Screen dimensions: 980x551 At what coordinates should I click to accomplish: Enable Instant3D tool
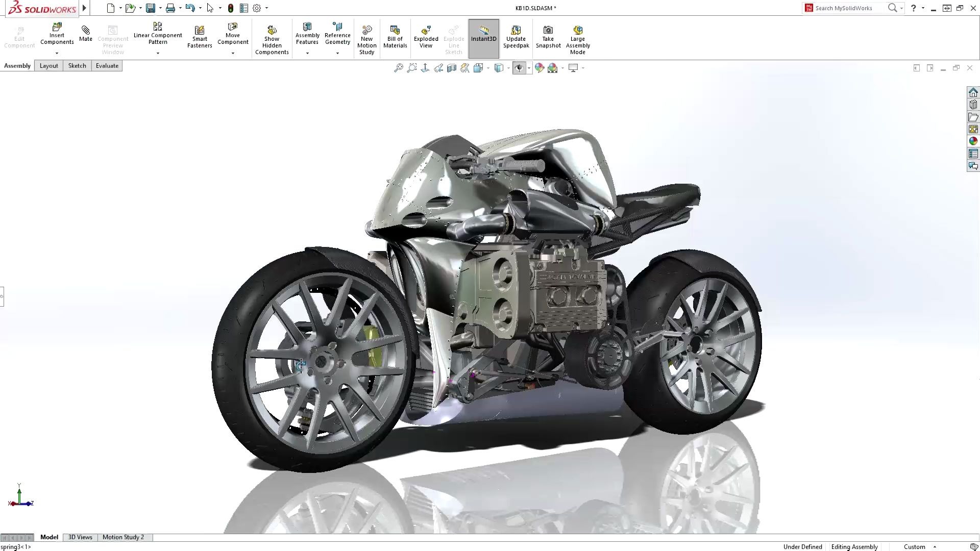point(483,38)
